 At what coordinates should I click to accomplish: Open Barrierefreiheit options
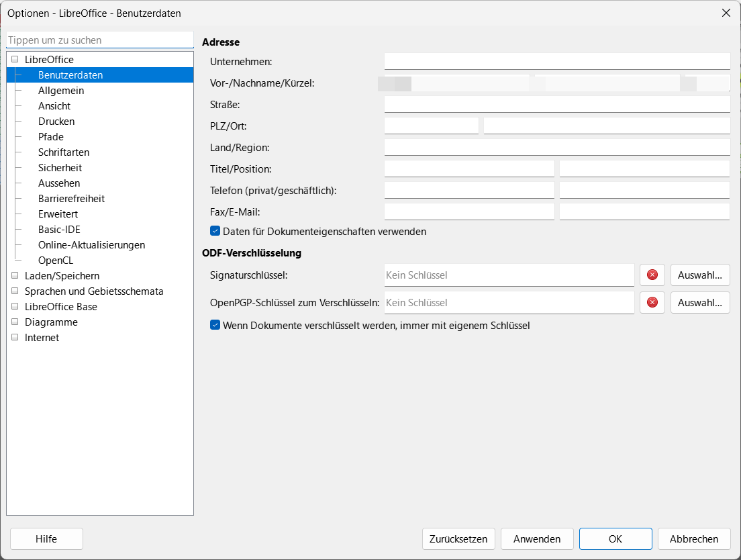pos(71,199)
